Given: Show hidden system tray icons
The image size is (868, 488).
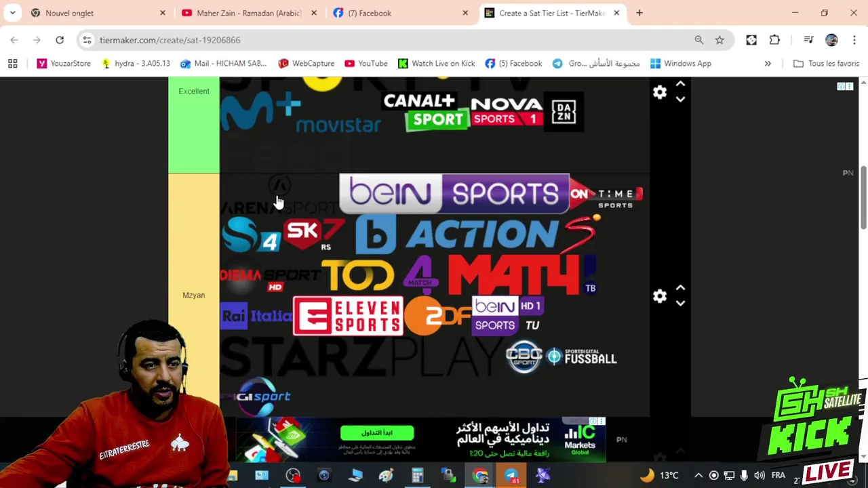Looking at the screenshot, I should [698, 475].
